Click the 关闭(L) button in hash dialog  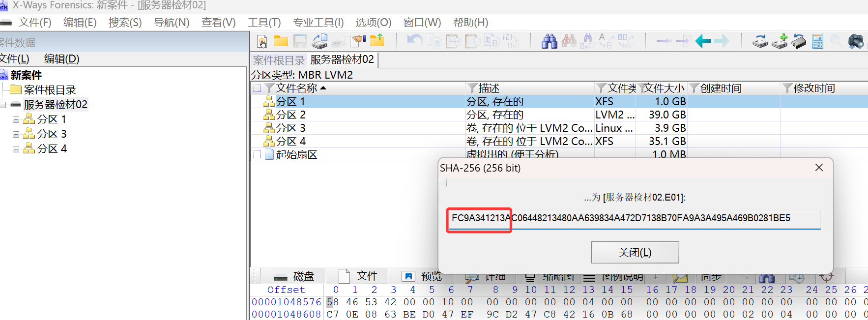tap(635, 252)
